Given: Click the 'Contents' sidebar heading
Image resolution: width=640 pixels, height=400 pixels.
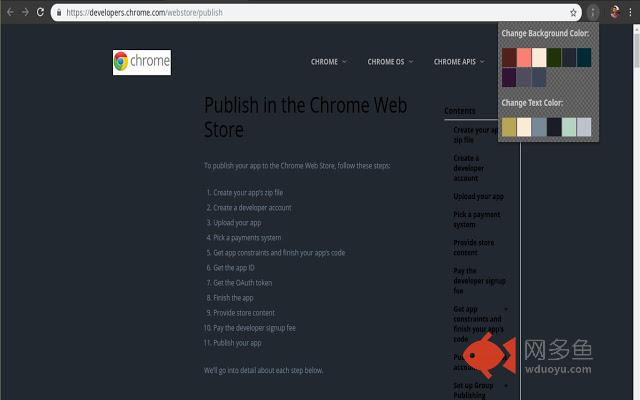Looking at the screenshot, I should pos(460,111).
